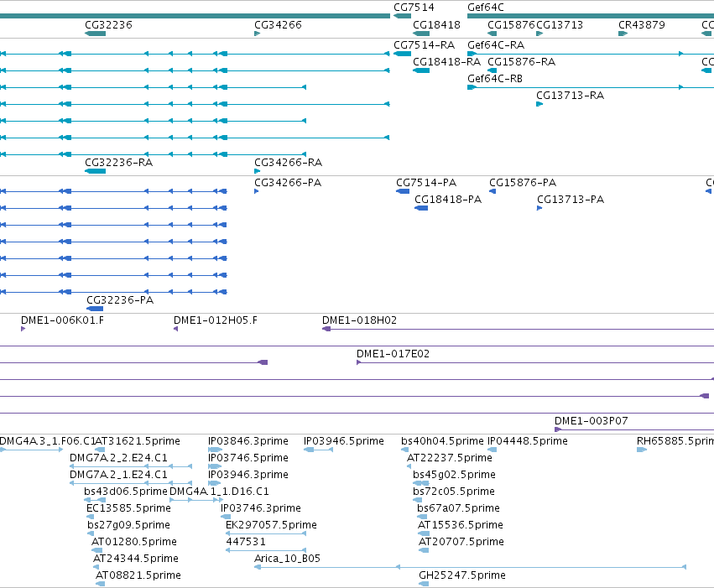
Task: Select the AT24344.5prime EST label
Action: coord(136,559)
